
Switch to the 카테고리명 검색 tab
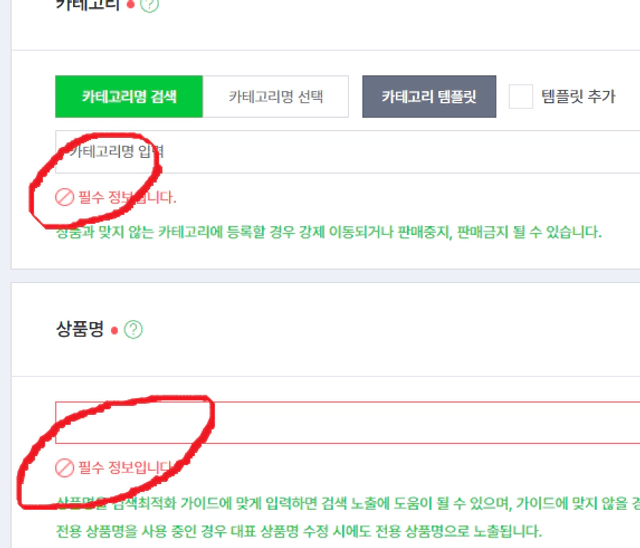pos(129,97)
